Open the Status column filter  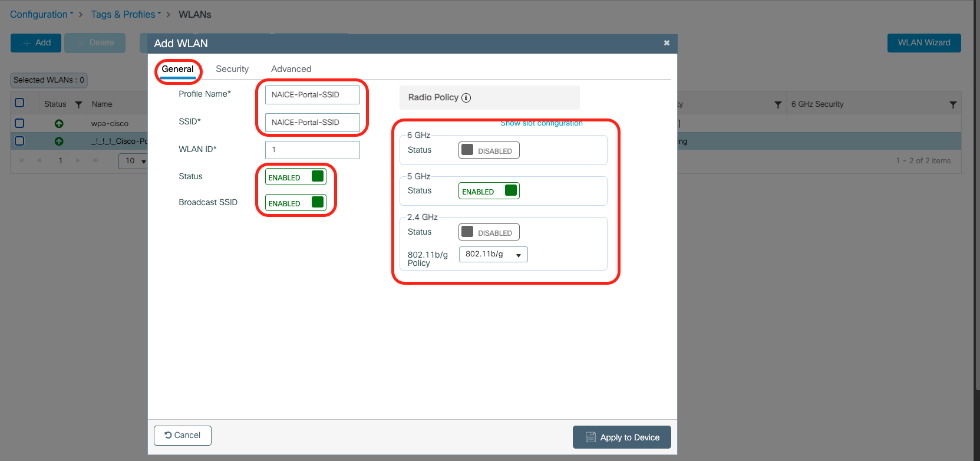(x=78, y=104)
